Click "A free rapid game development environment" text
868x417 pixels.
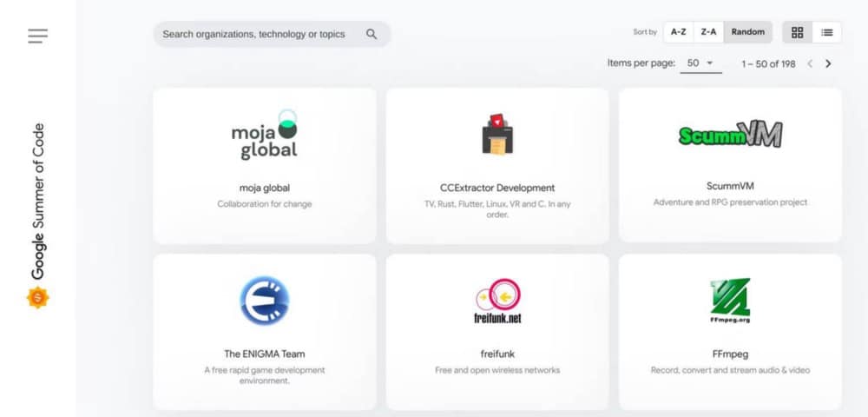tap(265, 375)
